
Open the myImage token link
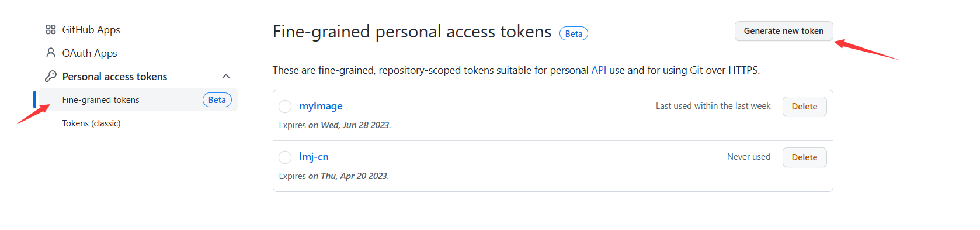pyautogui.click(x=321, y=106)
